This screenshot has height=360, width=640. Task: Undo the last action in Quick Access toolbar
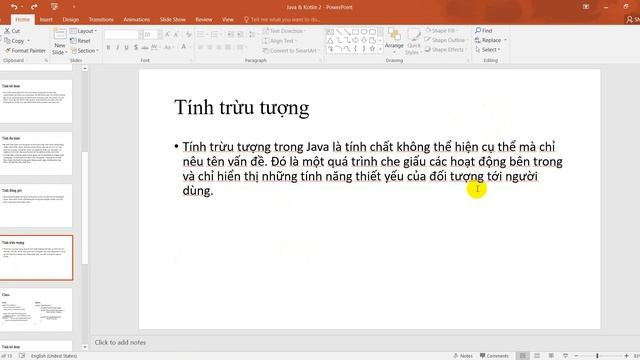pyautogui.click(x=14, y=7)
